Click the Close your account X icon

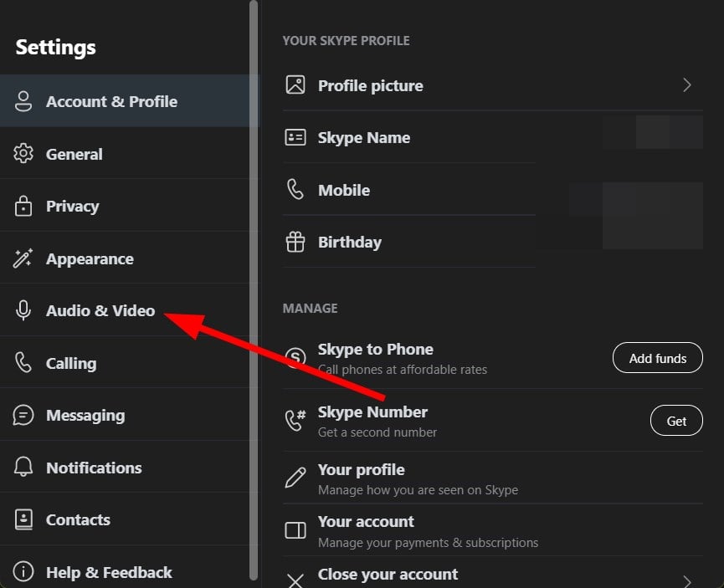[295, 580]
